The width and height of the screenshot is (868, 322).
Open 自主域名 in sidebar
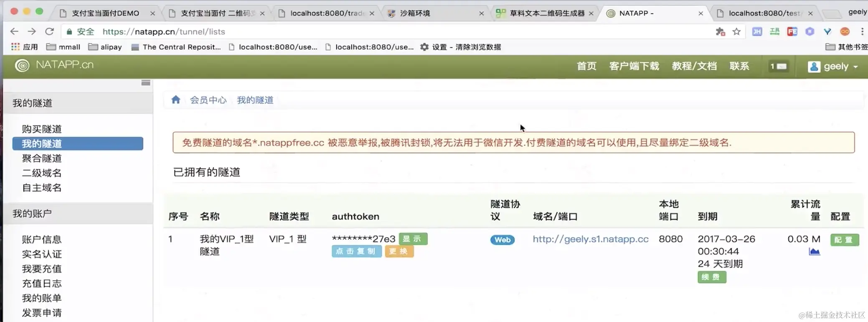tap(42, 188)
